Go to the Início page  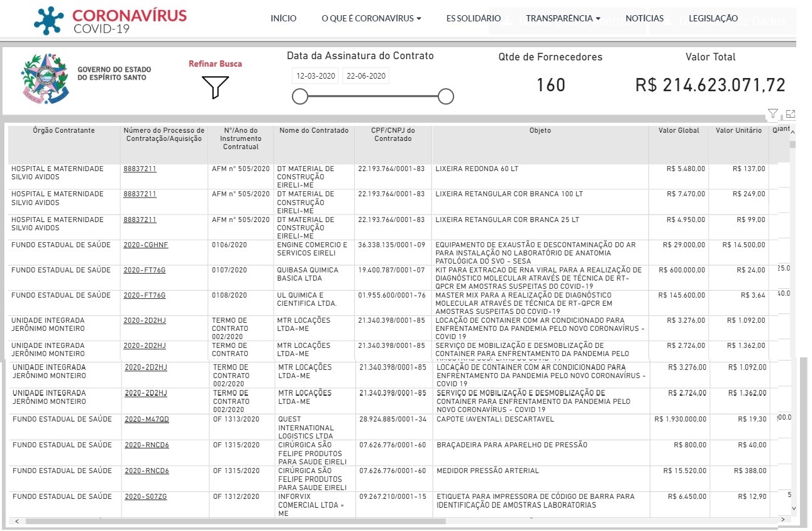283,18
